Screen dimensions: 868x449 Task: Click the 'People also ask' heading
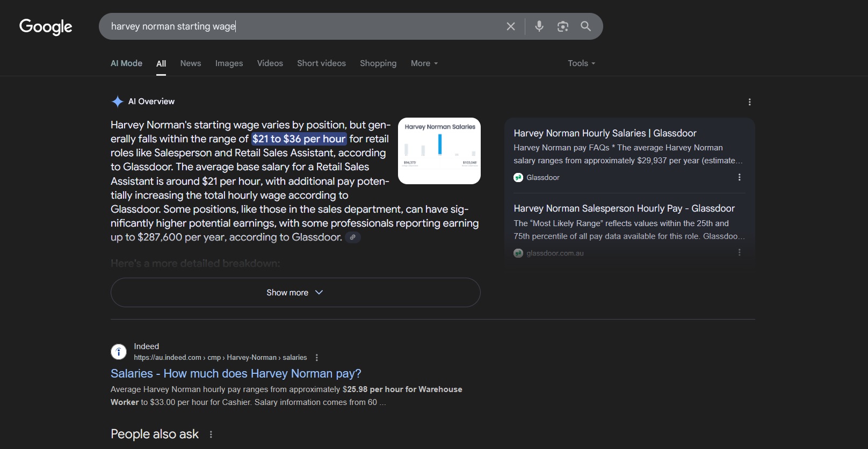(155, 434)
